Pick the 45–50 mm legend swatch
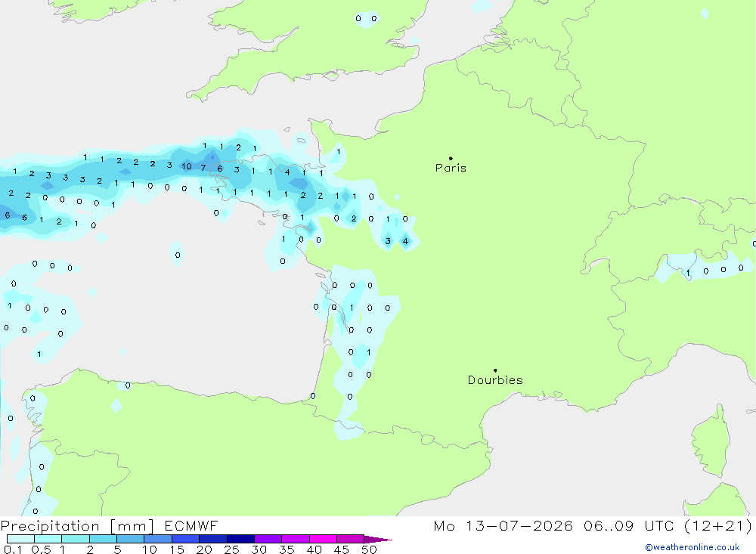Image resolution: width=756 pixels, height=554 pixels. [351, 539]
